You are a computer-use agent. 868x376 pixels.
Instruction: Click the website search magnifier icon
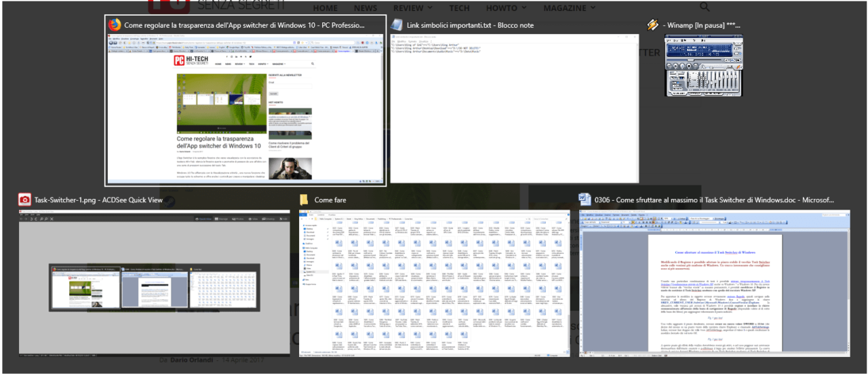(x=705, y=7)
